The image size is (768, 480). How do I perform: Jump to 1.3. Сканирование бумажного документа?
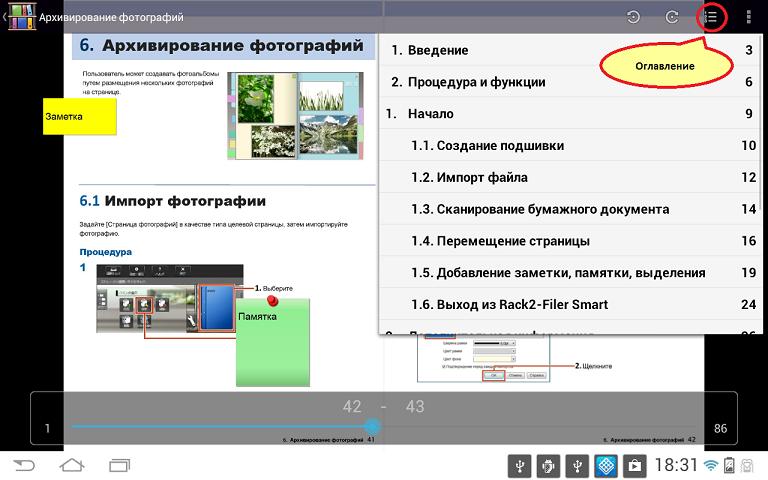tap(571, 209)
